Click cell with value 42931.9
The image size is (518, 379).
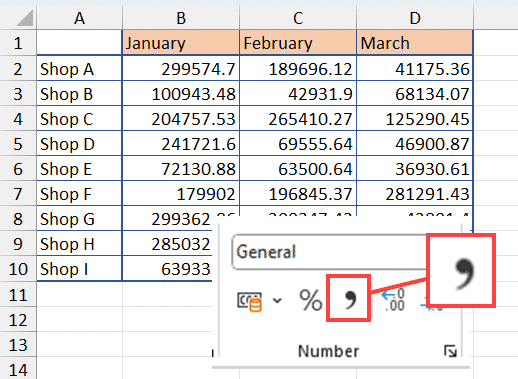coord(298,94)
